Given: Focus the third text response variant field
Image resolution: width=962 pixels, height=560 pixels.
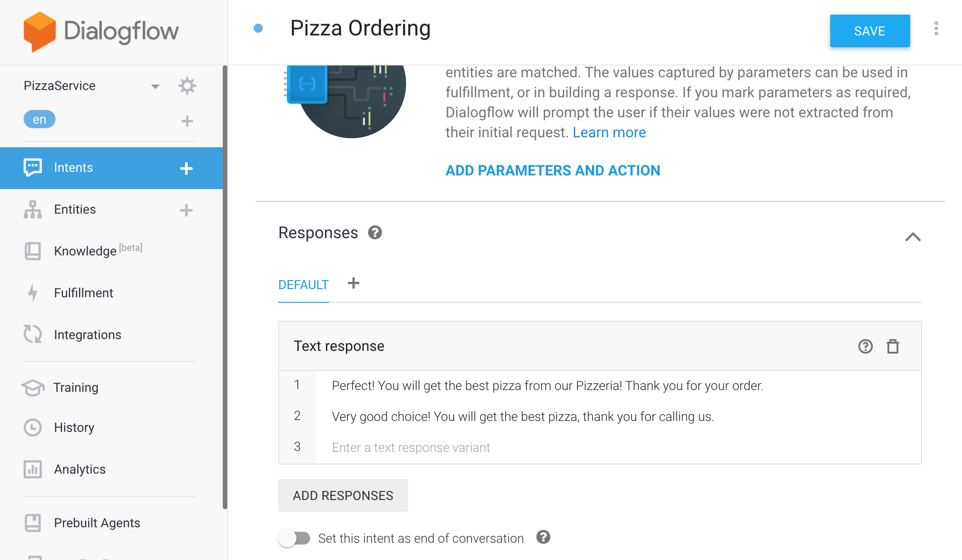Looking at the screenshot, I should click(x=618, y=448).
